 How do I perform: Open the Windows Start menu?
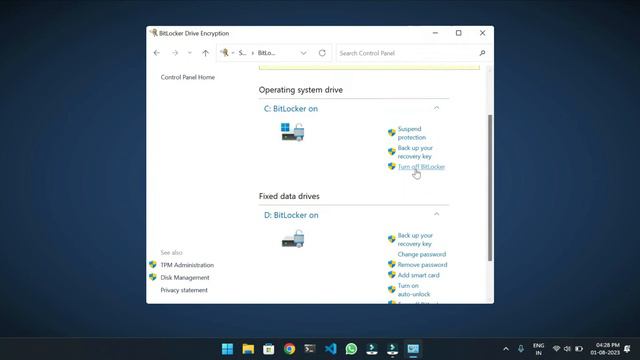coord(227,349)
